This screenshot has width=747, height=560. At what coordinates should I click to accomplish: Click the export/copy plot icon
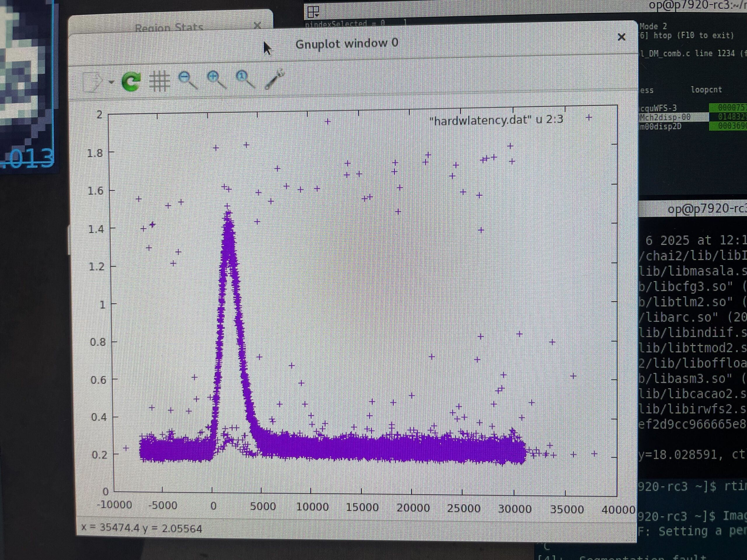click(92, 81)
